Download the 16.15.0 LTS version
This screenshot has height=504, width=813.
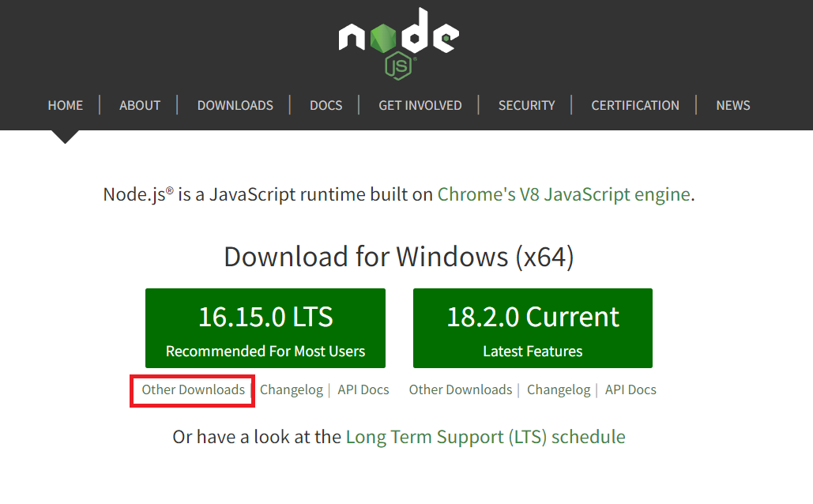tap(265, 328)
